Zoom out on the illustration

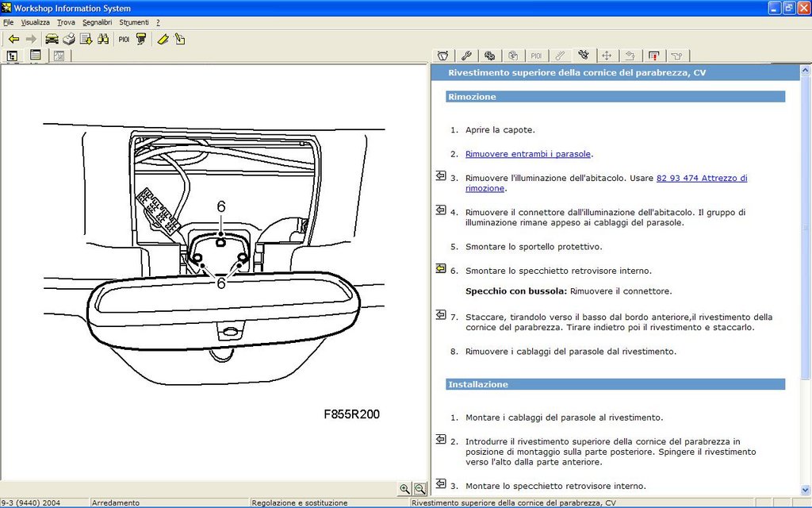tap(419, 489)
